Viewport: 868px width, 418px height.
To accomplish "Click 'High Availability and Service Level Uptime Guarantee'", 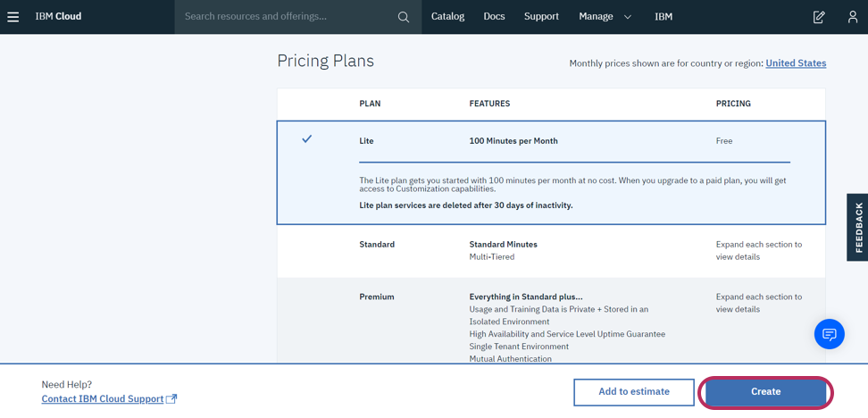I will coord(567,334).
